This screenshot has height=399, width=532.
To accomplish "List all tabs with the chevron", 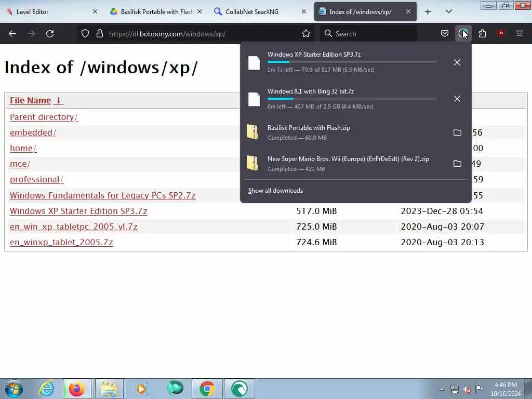I will (x=448, y=11).
